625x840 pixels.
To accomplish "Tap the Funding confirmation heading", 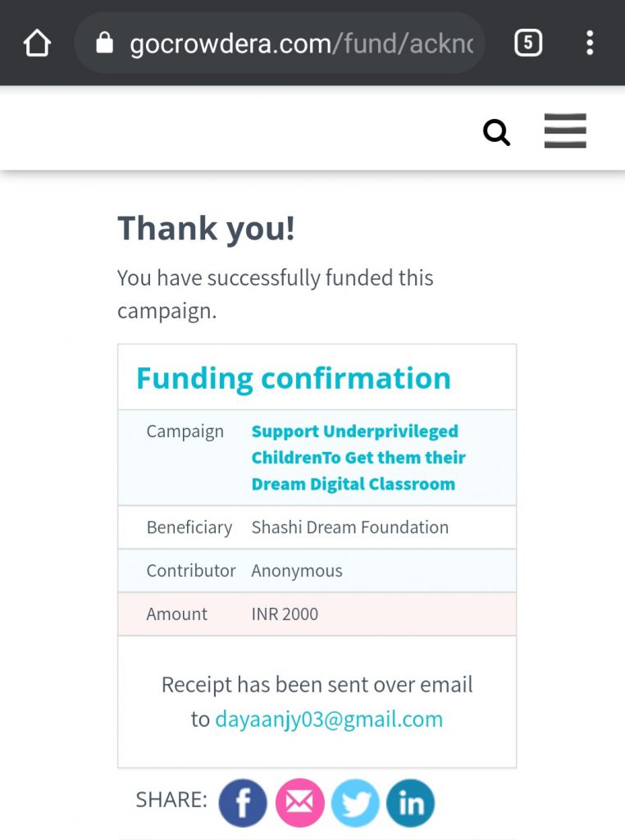I will tap(294, 378).
